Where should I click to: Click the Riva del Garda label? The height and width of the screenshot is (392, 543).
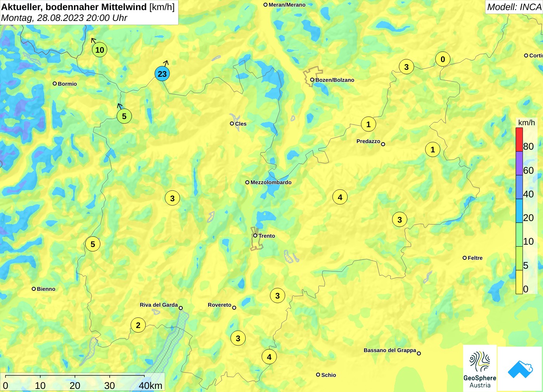pyautogui.click(x=159, y=305)
